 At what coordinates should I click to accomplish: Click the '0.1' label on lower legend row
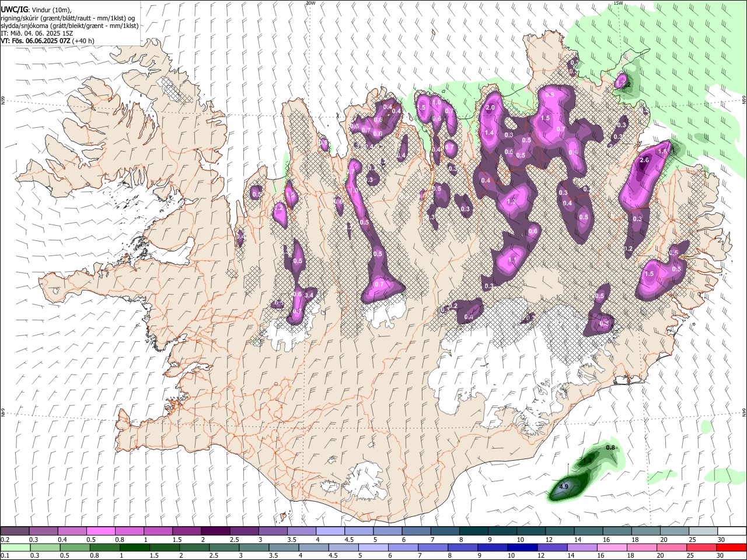click(4, 556)
